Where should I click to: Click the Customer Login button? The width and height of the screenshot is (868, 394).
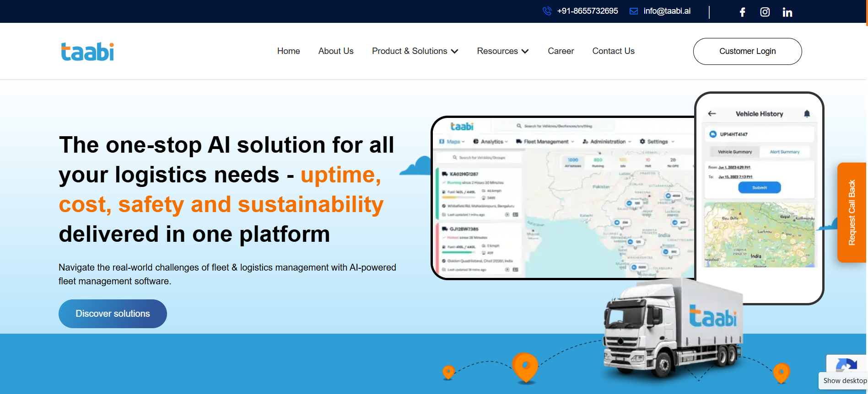pos(747,51)
